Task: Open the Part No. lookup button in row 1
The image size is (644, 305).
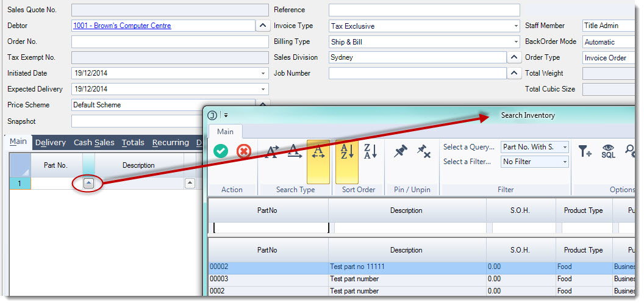Action: pyautogui.click(x=88, y=184)
